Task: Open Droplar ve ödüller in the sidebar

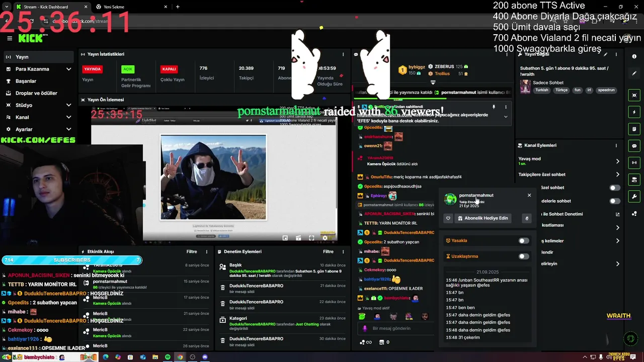Action: click(39, 93)
